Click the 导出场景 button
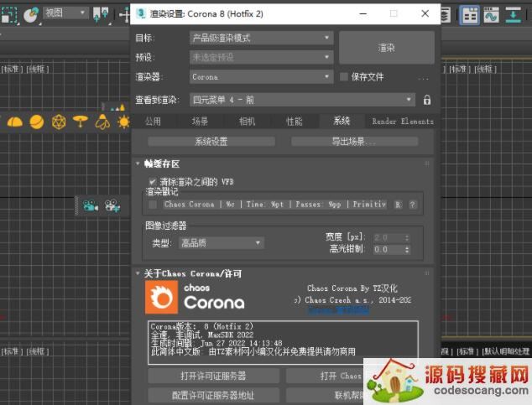 pos(353,142)
